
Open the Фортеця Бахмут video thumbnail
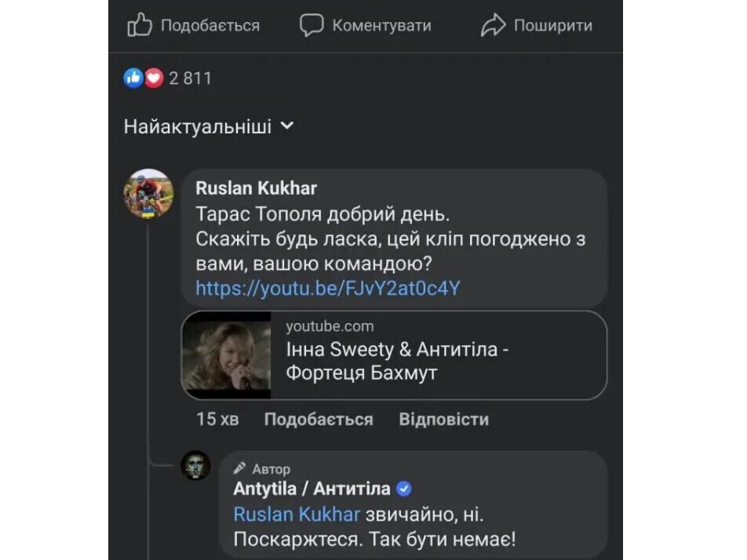pyautogui.click(x=227, y=355)
